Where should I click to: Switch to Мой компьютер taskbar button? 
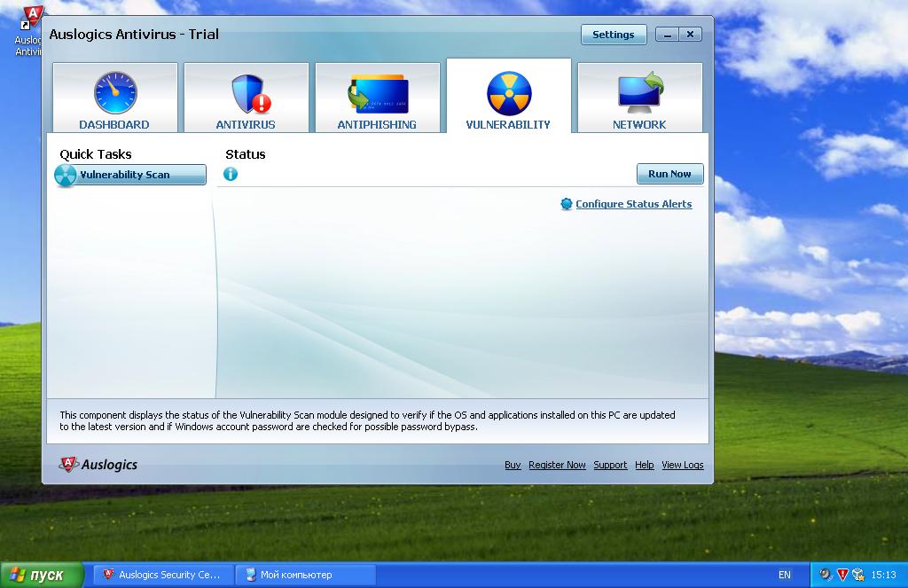coord(306,575)
